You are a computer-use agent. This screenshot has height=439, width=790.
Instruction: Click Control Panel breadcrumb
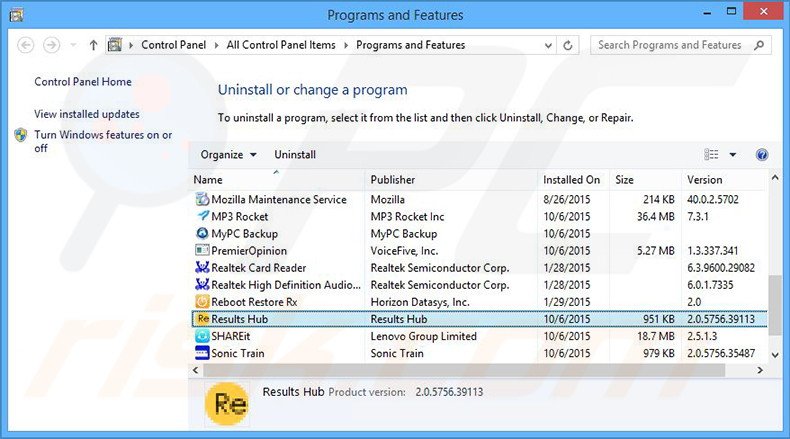(x=173, y=45)
